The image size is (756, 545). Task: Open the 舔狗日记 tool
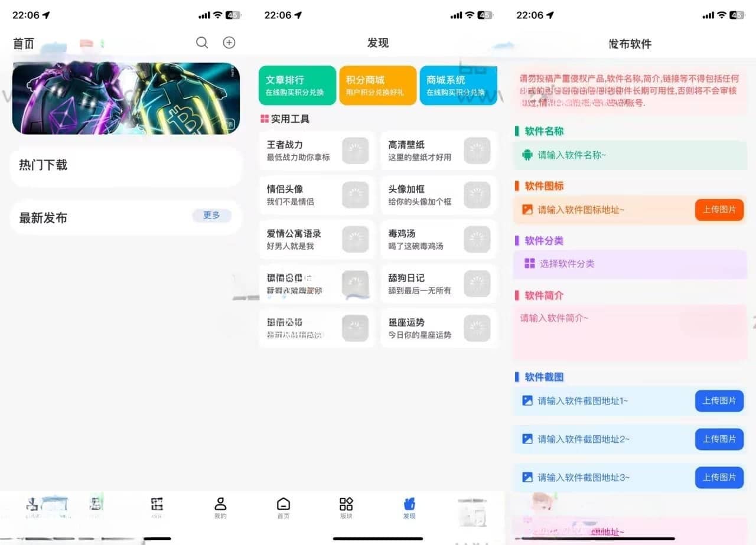(438, 284)
